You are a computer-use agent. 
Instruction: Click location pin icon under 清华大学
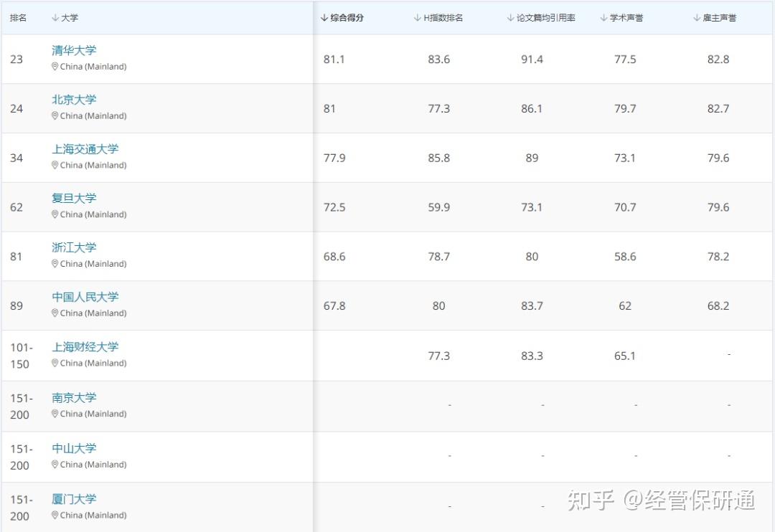click(55, 66)
